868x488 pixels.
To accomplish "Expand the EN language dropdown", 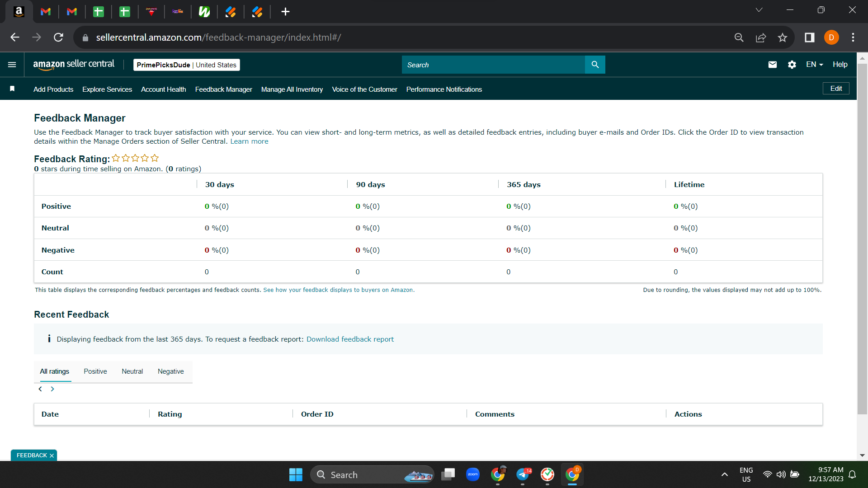I will point(814,65).
